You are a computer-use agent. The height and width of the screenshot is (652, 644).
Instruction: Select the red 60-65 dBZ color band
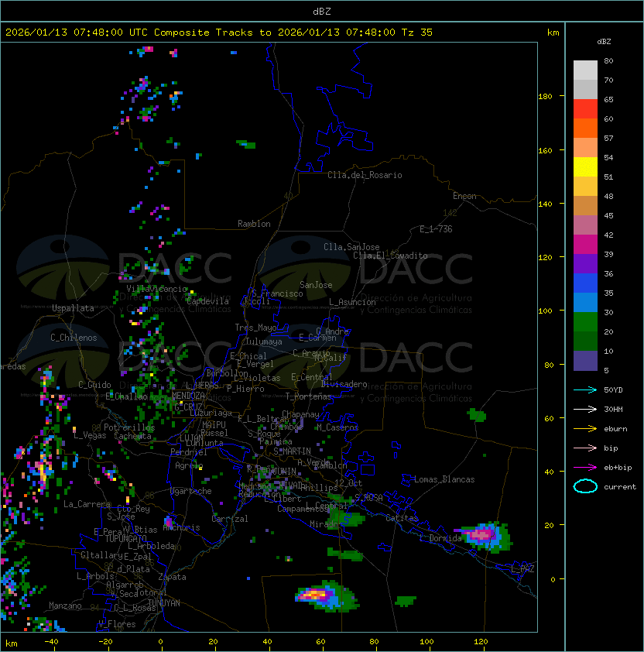585,109
